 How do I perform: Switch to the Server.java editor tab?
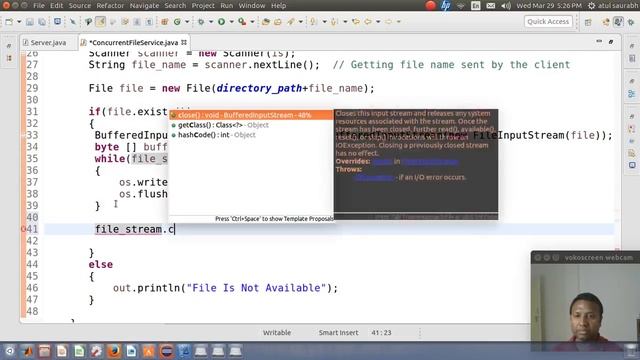[x=48, y=42]
